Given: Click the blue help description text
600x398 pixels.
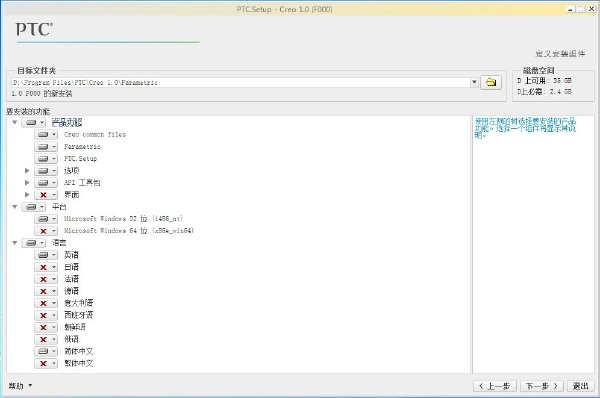Looking at the screenshot, I should pyautogui.click(x=525, y=128).
